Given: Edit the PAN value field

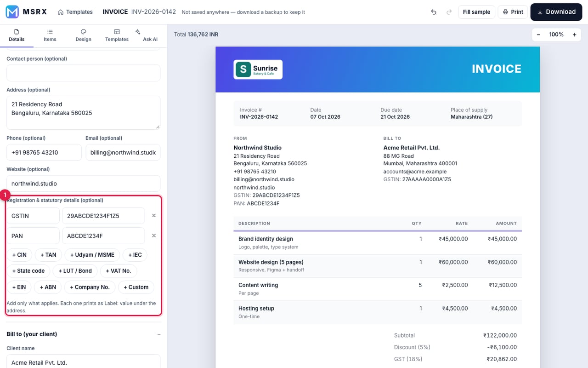Looking at the screenshot, I should (103, 236).
